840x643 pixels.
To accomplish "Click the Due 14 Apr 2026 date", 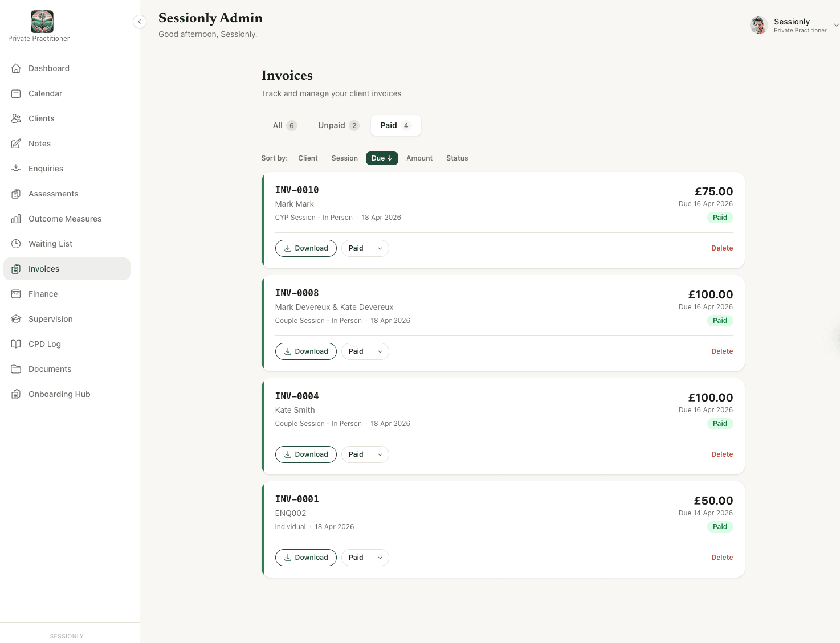I will [x=706, y=513].
